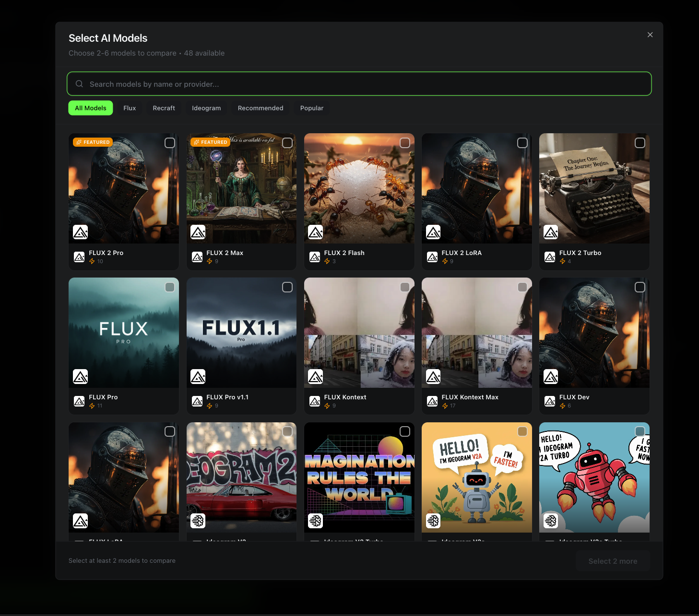Open the FLUX 2 Max card

click(241, 201)
